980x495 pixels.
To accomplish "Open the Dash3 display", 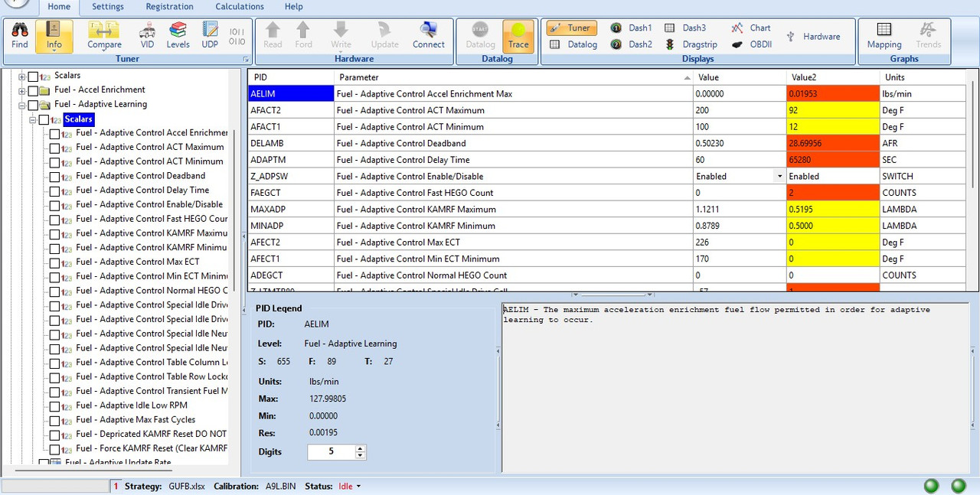I will (685, 28).
